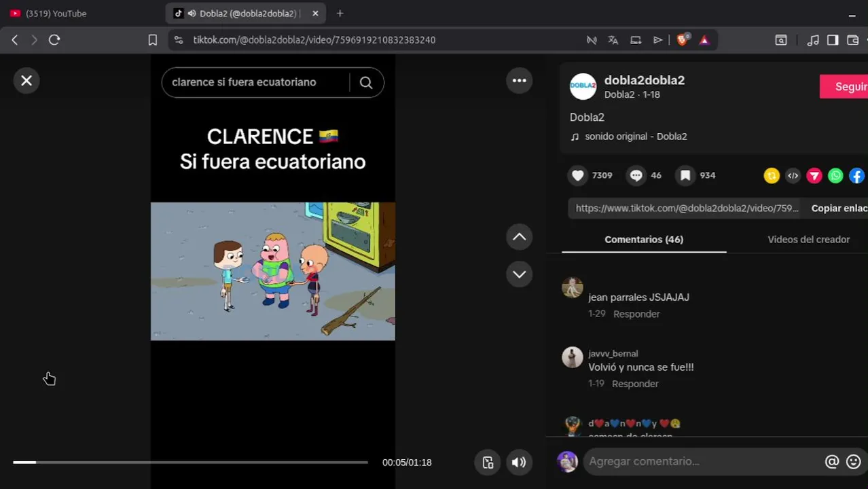Copy the video link with Copiar enlace
Viewport: 868px width, 489px height.
839,209
